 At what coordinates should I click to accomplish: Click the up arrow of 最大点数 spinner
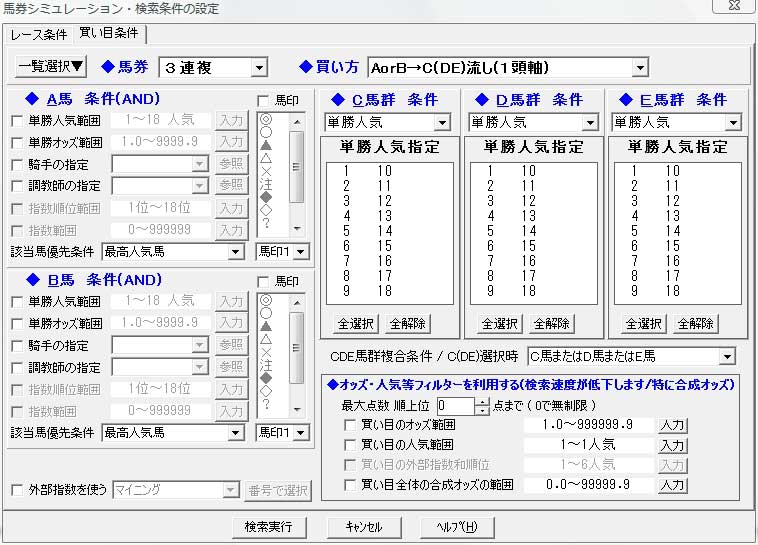[x=483, y=401]
